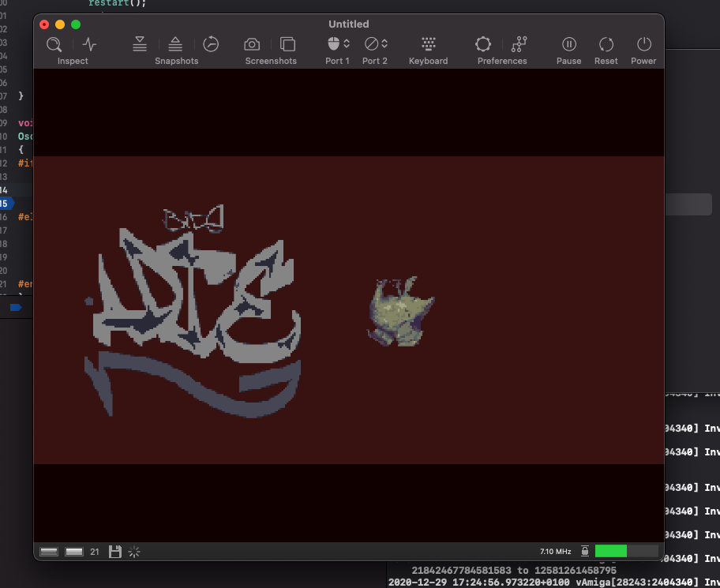Click the green creature sprite in emulator display
This screenshot has height=588, width=720.
click(400, 311)
